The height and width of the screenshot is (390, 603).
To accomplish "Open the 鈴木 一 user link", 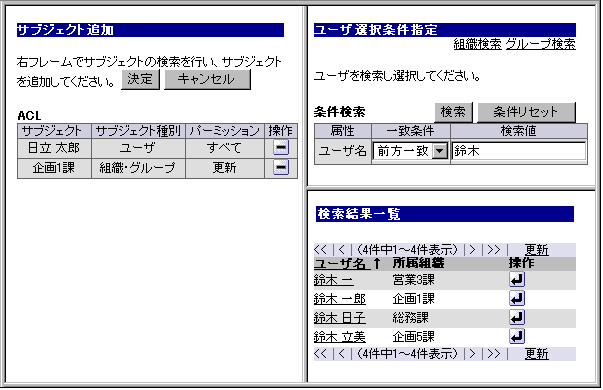I will 333,280.
